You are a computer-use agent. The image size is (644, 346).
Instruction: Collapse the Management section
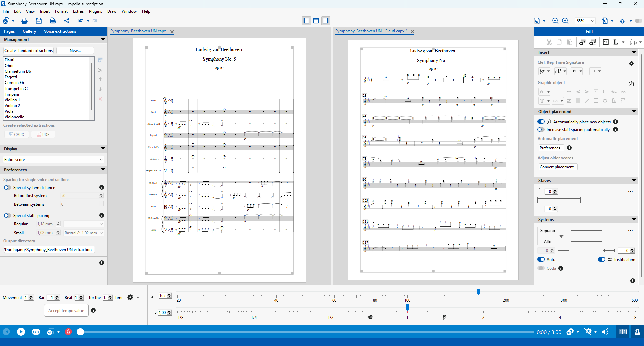(103, 39)
